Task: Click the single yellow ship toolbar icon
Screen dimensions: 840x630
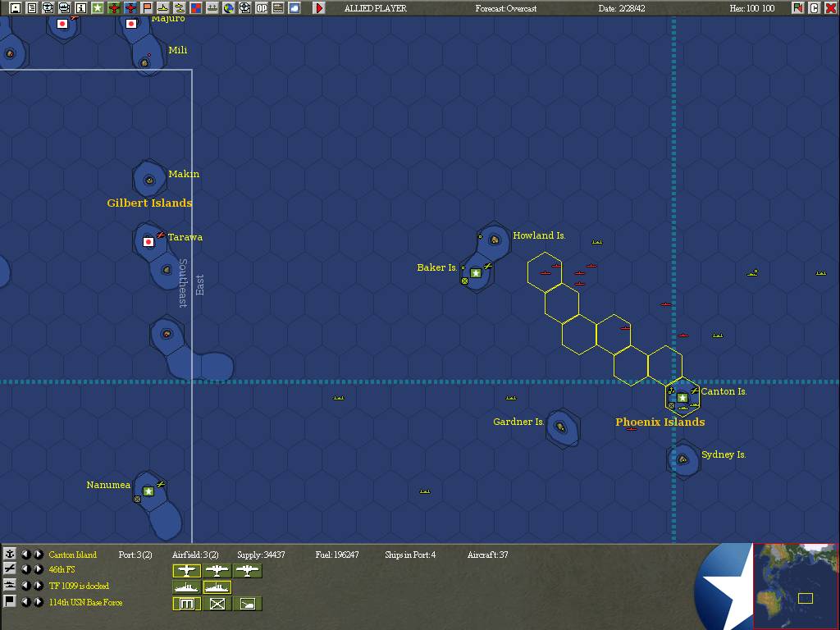Action: (x=163, y=7)
